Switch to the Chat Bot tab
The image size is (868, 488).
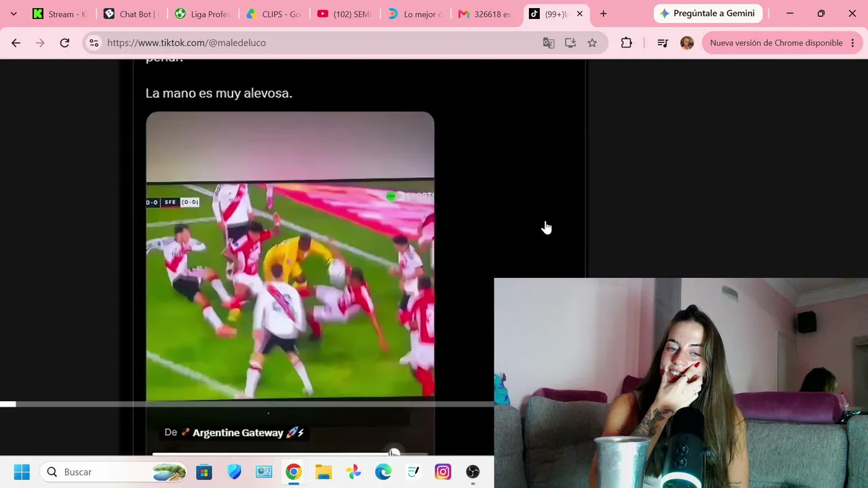pos(130,14)
